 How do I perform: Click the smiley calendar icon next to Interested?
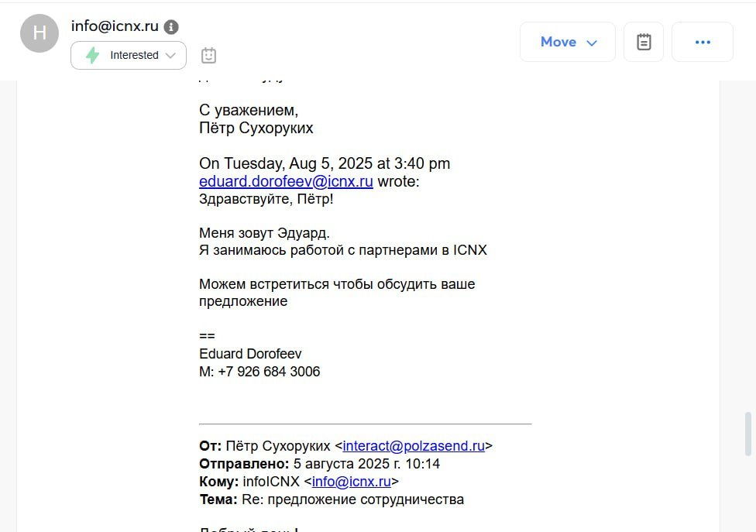208,55
